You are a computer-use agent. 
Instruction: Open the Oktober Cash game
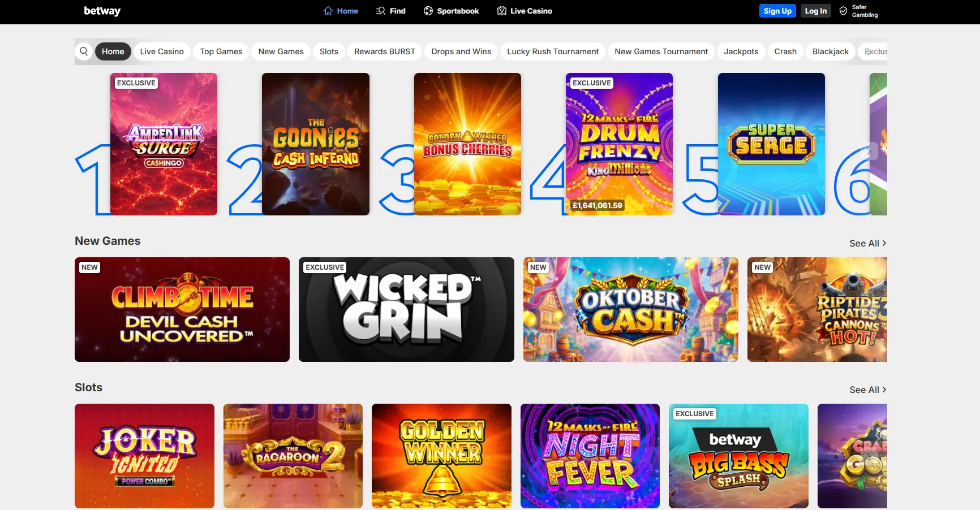click(x=631, y=309)
